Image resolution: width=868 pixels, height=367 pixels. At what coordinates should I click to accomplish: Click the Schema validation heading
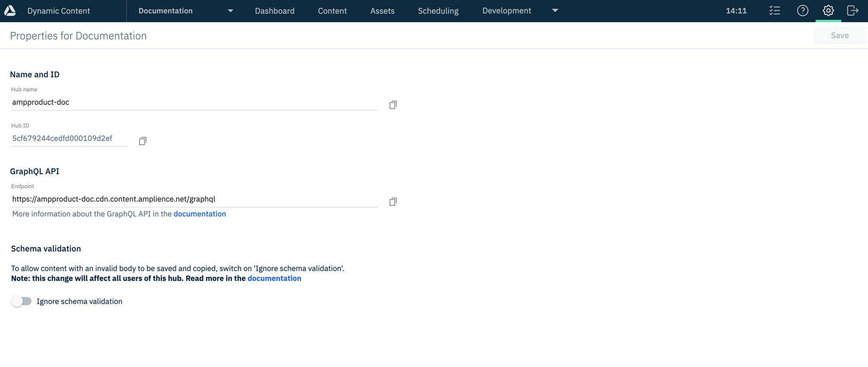tap(46, 249)
